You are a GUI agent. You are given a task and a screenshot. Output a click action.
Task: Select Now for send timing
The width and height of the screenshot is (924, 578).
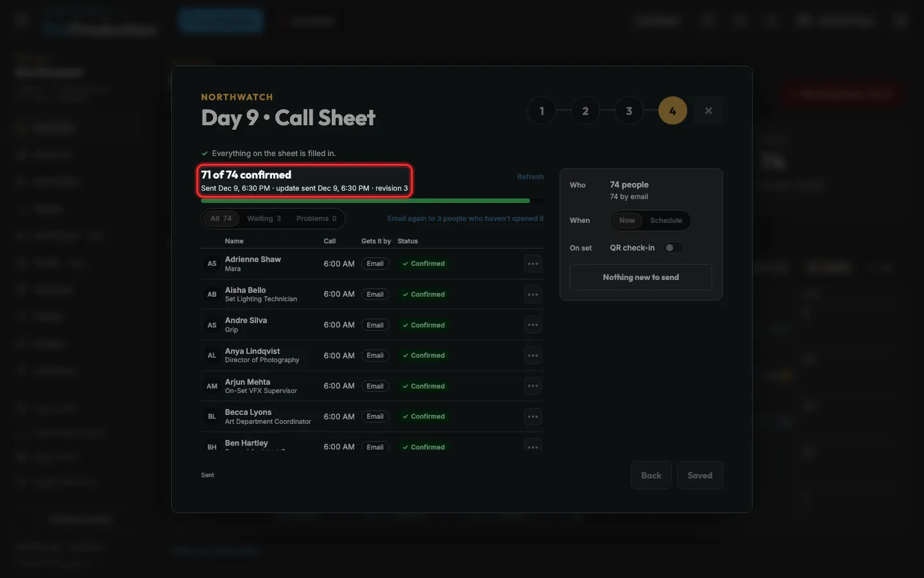627,220
